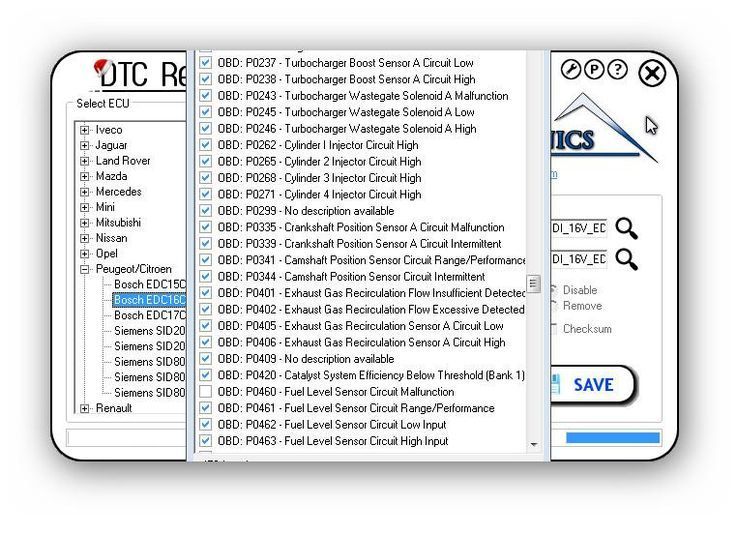
Task: Select P0246 Turbocharger Wastegate Solenoid A High
Action: click(x=347, y=129)
